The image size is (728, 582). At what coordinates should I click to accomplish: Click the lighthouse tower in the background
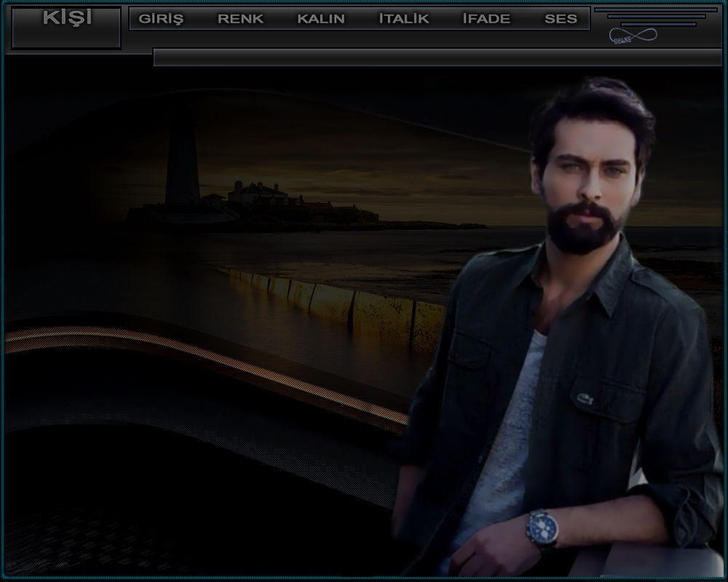(182, 164)
